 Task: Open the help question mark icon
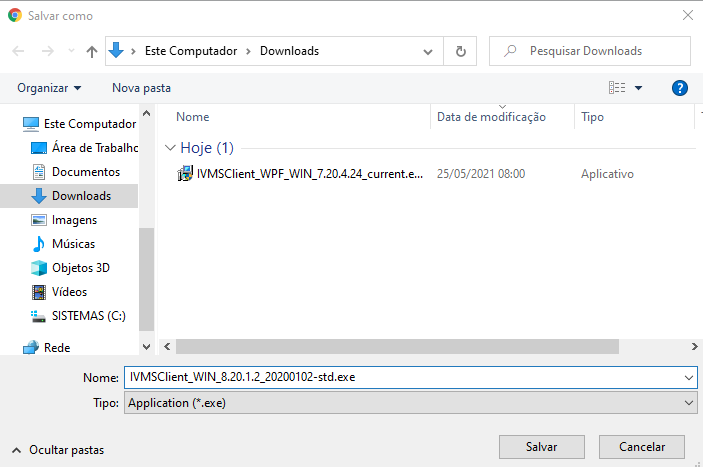tap(680, 88)
